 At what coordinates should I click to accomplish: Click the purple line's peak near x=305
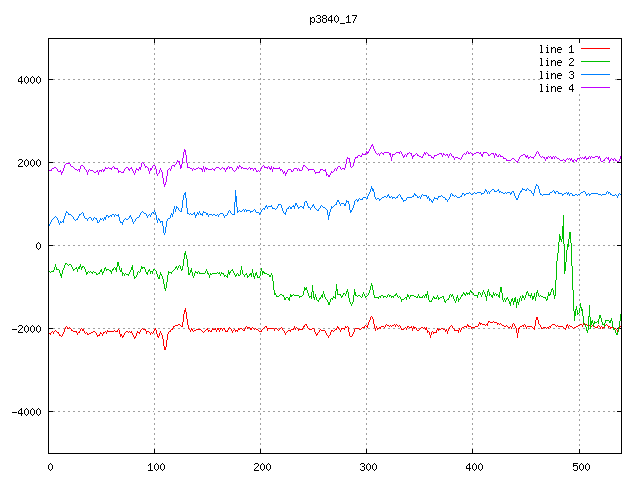click(x=372, y=145)
